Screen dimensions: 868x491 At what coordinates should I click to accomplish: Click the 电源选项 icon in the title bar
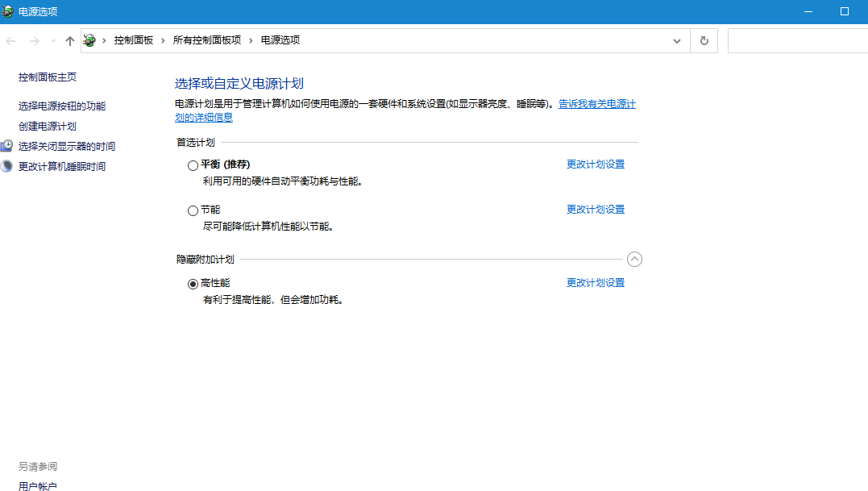8,11
